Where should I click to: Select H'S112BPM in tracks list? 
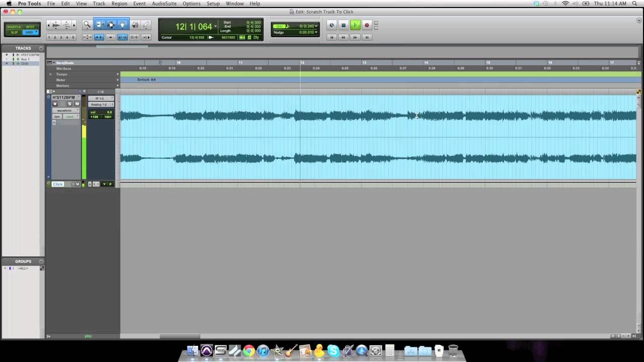click(30, 55)
